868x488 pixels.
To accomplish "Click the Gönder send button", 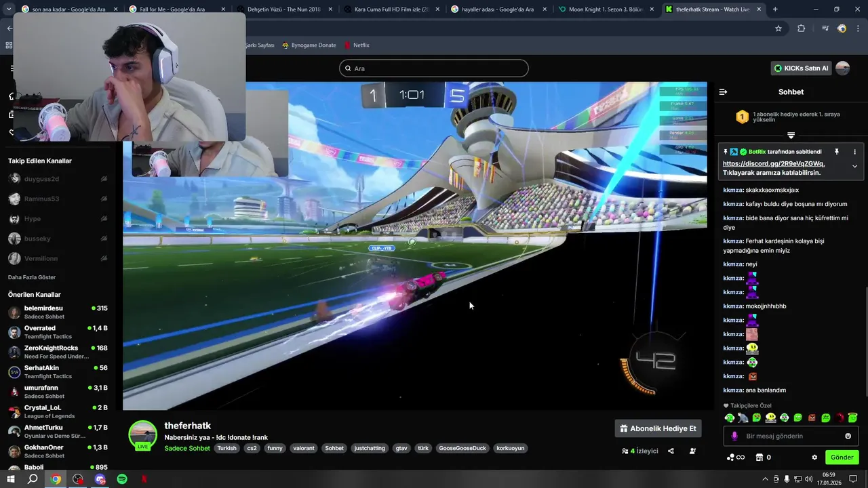I will coord(842,457).
